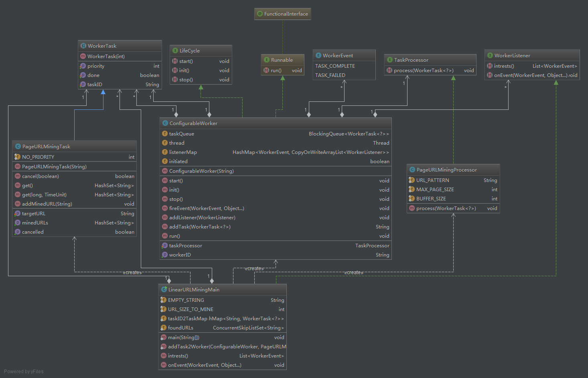Click the run() method in ConfigurableWorker

click(276, 236)
